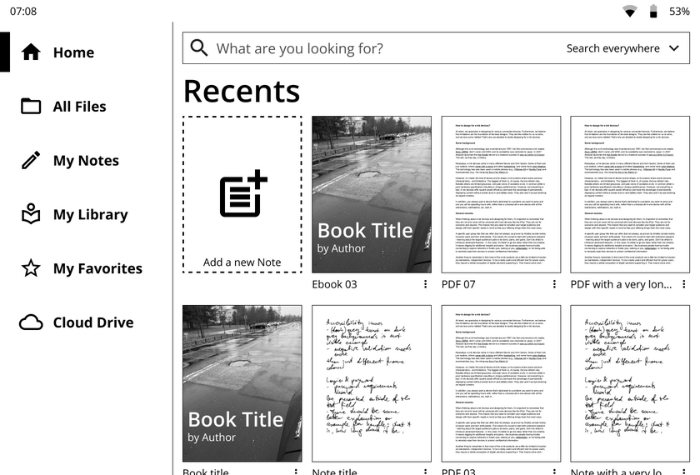Click the Recents heading
This screenshot has width=700, height=475.
[242, 91]
